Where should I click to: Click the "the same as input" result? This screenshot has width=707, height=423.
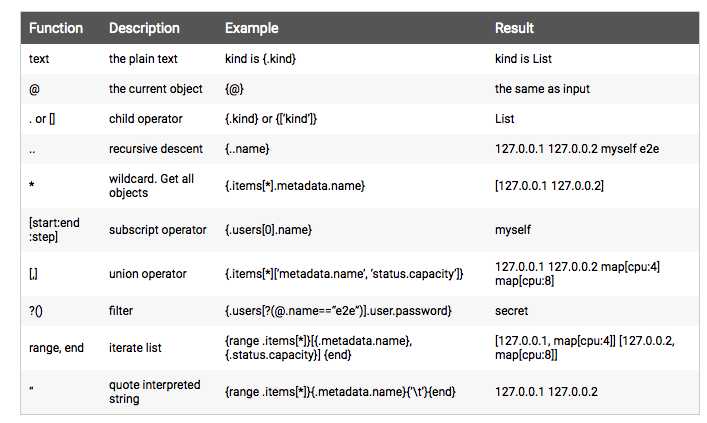[x=542, y=89]
